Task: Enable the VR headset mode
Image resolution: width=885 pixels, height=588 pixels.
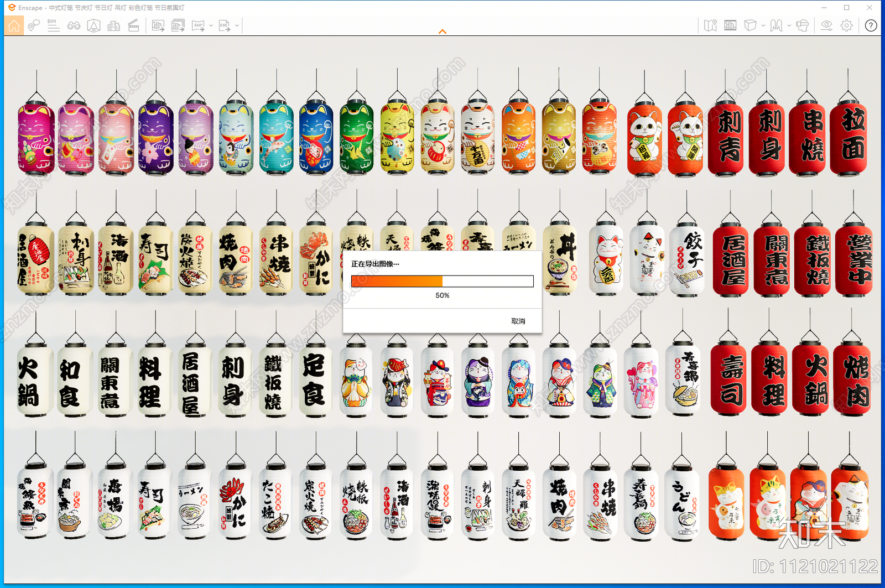Action: (802, 25)
